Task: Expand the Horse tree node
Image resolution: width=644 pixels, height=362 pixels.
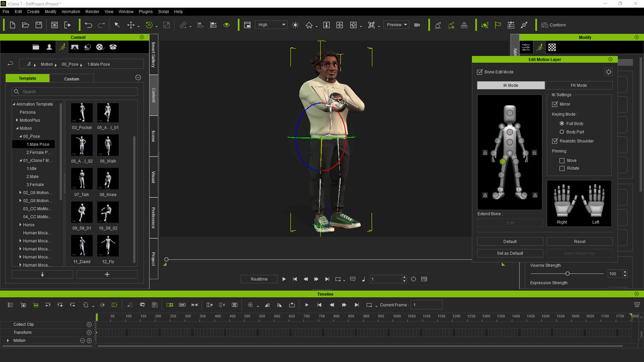Action: 21,225
